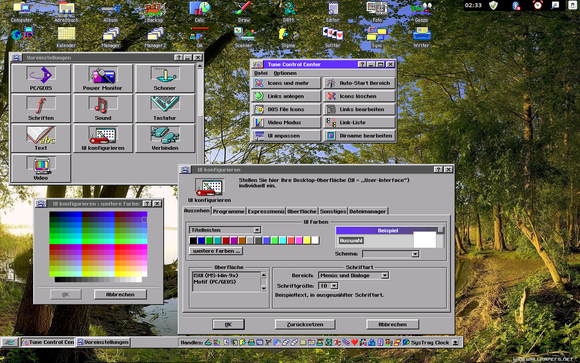580x363 pixels.
Task: Click the Tune Control Center taskbar button
Action: (48, 342)
